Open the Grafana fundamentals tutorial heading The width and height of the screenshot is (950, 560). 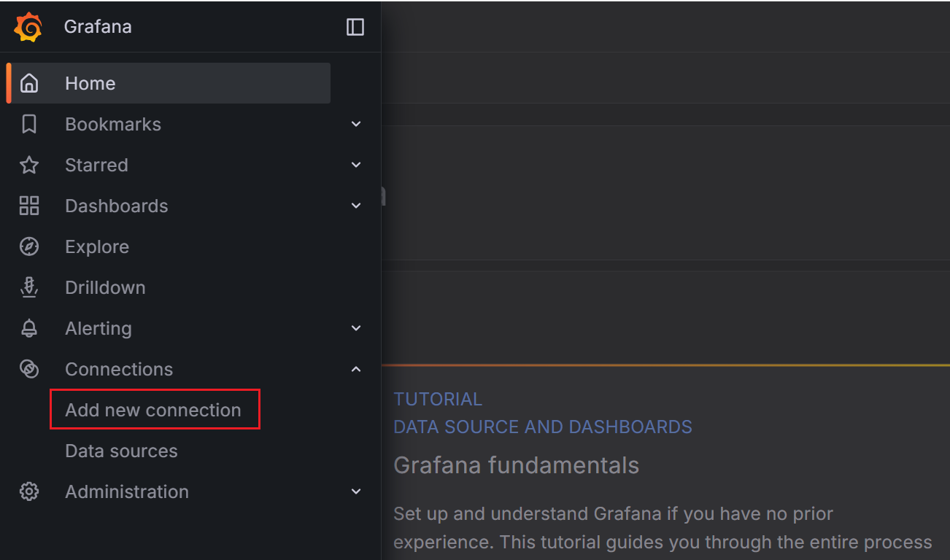pyautogui.click(x=517, y=465)
